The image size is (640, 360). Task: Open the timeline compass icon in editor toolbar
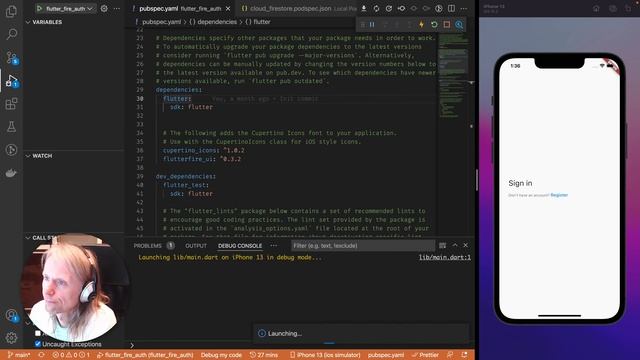439,8
